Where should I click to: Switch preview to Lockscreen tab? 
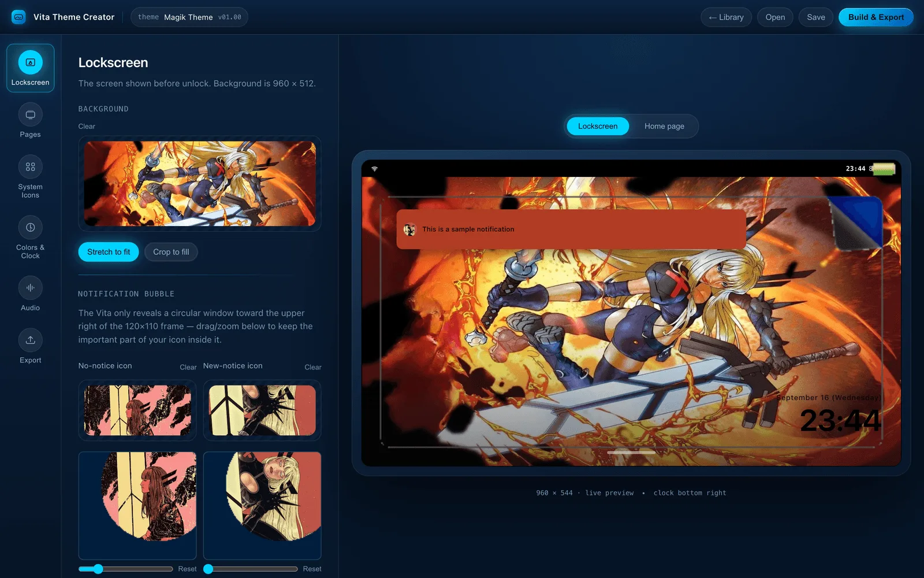(598, 126)
